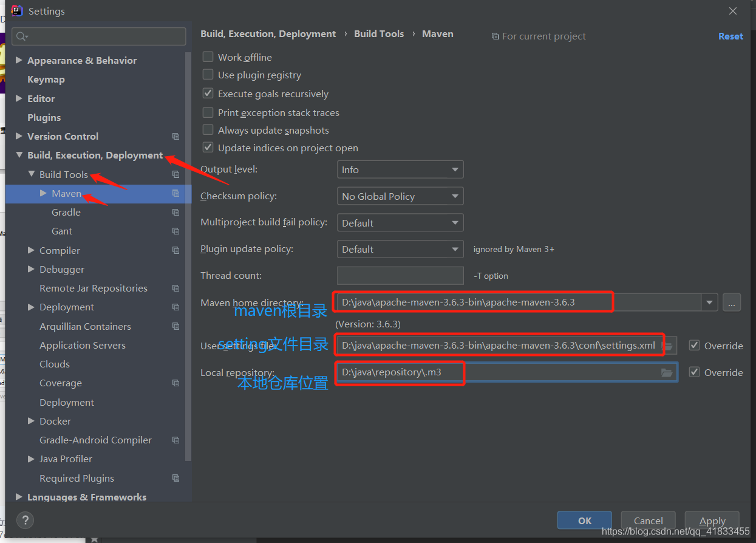Select Clouds settings item

tap(55, 364)
